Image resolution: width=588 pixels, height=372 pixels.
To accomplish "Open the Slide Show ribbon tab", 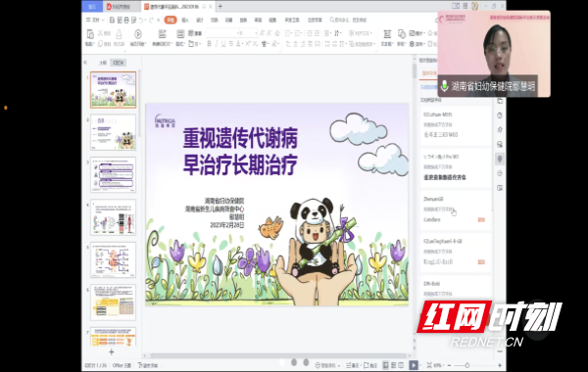I will (243, 20).
